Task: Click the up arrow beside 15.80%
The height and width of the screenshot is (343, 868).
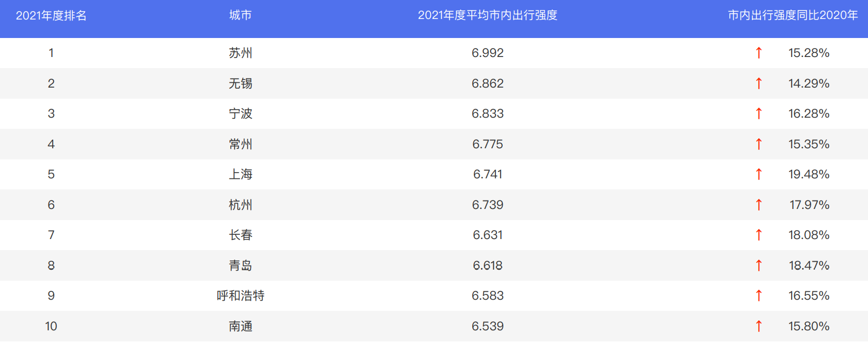Action: (758, 326)
